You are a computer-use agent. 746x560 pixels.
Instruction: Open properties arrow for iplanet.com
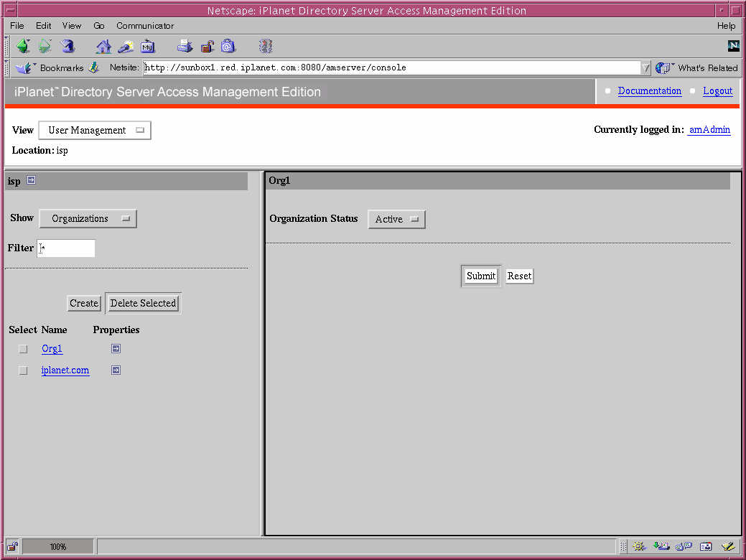[116, 370]
